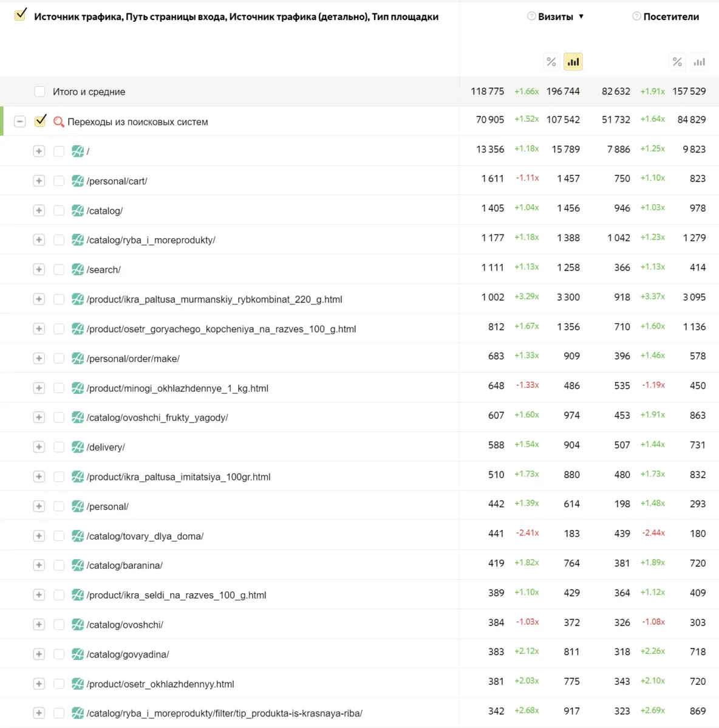This screenshot has height=728, width=719.
Task: Click /product/osetr_okhlazhdennyy.html path
Action: [160, 684]
